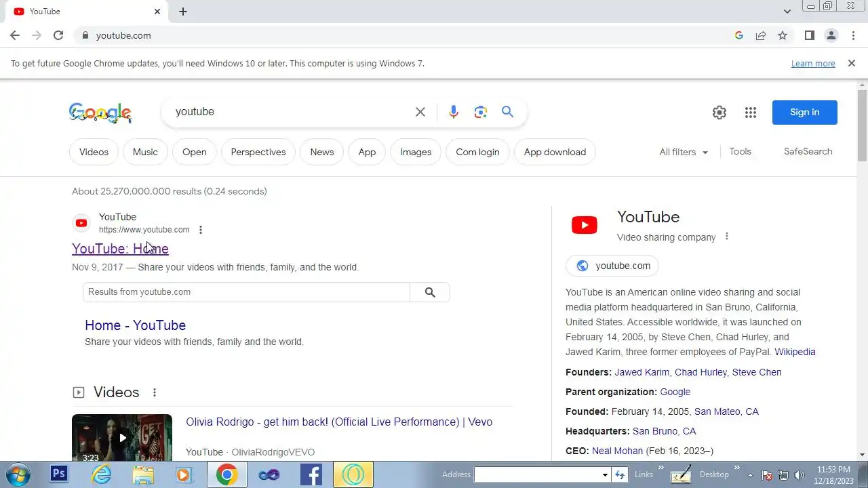Open the Steve Chen founder link

[x=757, y=372]
